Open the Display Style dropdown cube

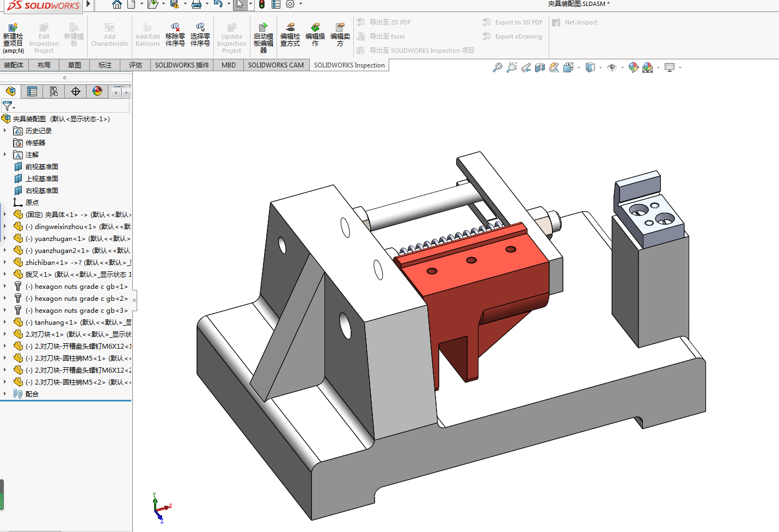pyautogui.click(x=590, y=67)
